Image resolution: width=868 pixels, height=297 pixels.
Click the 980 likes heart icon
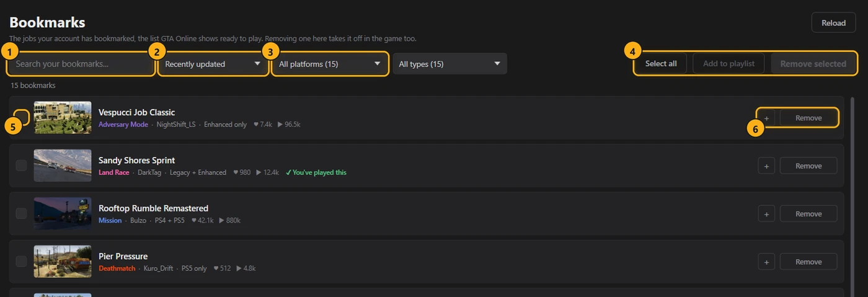point(236,172)
